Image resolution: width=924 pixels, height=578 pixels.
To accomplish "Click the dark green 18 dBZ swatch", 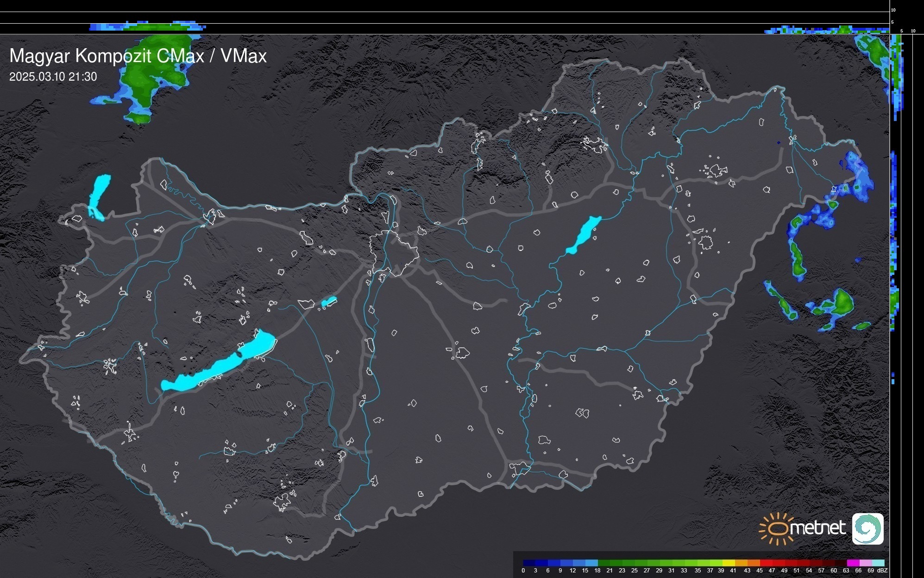I will point(604,563).
